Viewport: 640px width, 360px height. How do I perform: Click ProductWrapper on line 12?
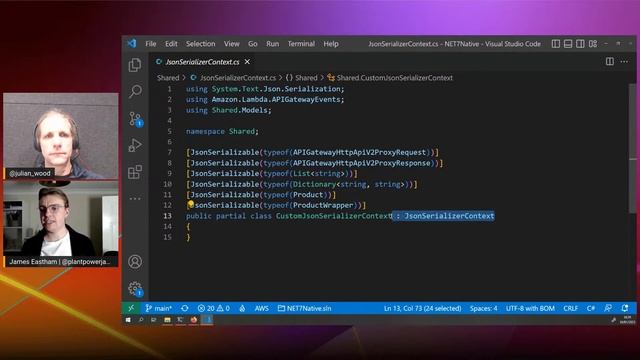[323, 205]
